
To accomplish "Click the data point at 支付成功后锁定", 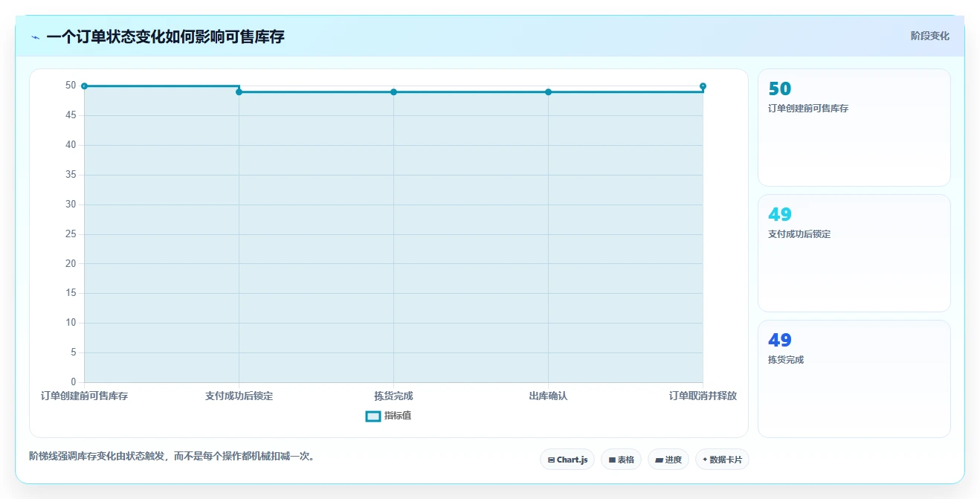I will (239, 92).
